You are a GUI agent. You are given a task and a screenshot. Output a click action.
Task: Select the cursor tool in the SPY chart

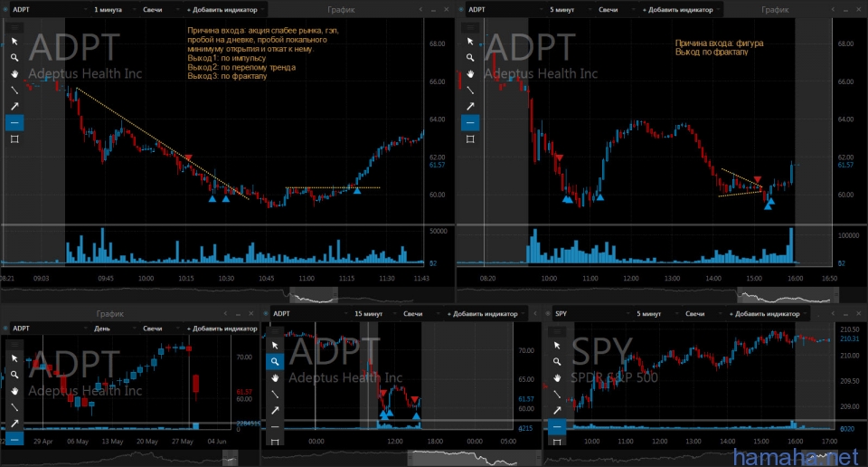(557, 346)
